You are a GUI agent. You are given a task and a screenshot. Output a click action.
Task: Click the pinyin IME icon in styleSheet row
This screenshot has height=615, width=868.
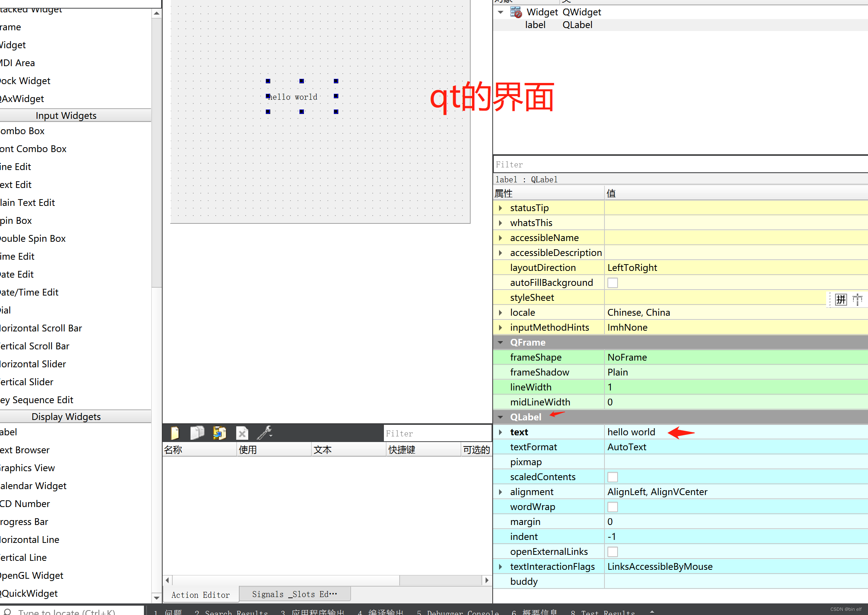841,299
